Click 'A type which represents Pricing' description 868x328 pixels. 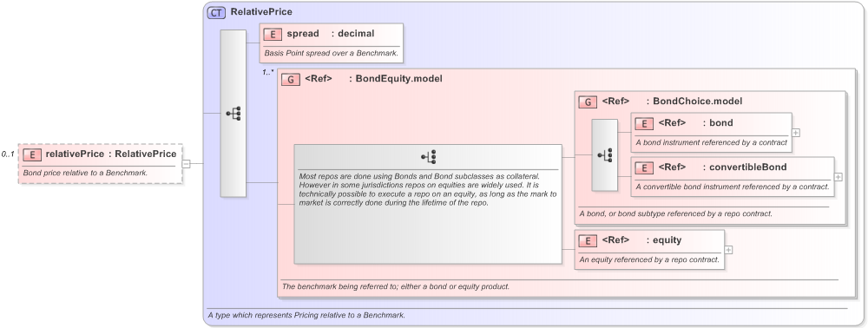306,316
